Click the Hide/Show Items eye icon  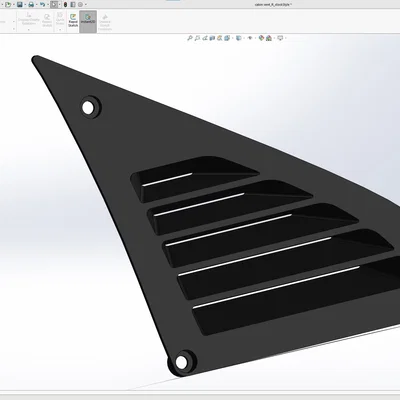tap(250, 38)
